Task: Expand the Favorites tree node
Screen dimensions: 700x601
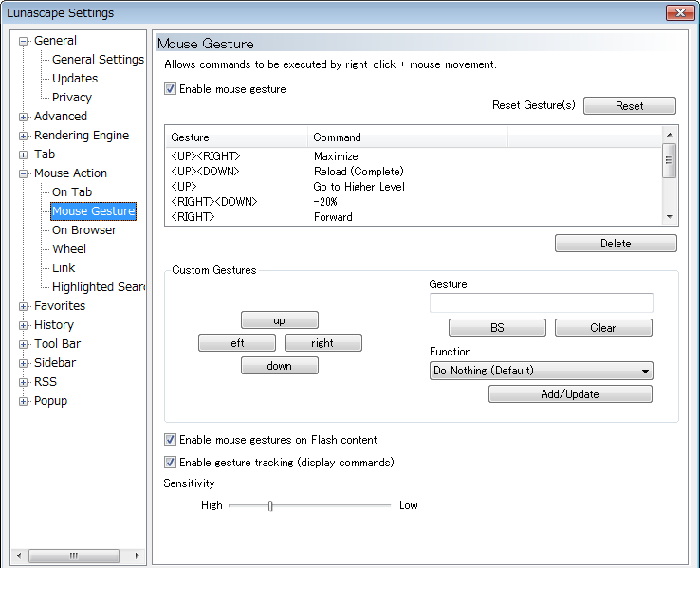Action: [23, 306]
